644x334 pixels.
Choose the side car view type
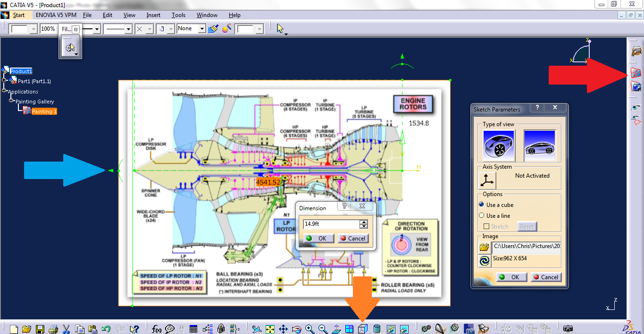coord(540,146)
